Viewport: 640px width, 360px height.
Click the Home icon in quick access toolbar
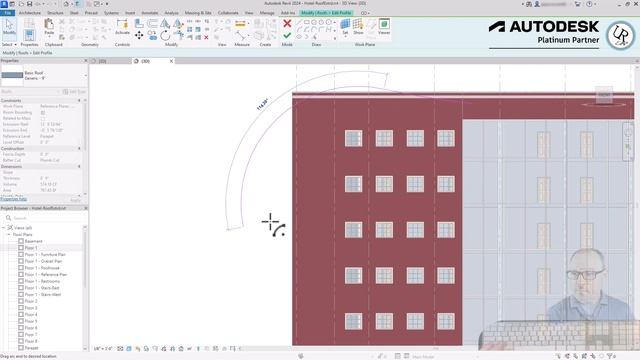pos(66,4)
